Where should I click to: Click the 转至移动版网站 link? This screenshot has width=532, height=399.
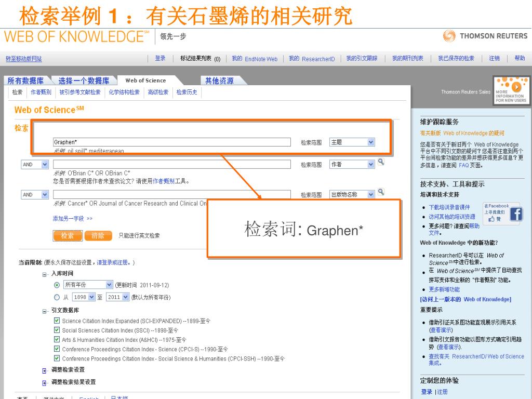[x=24, y=59]
